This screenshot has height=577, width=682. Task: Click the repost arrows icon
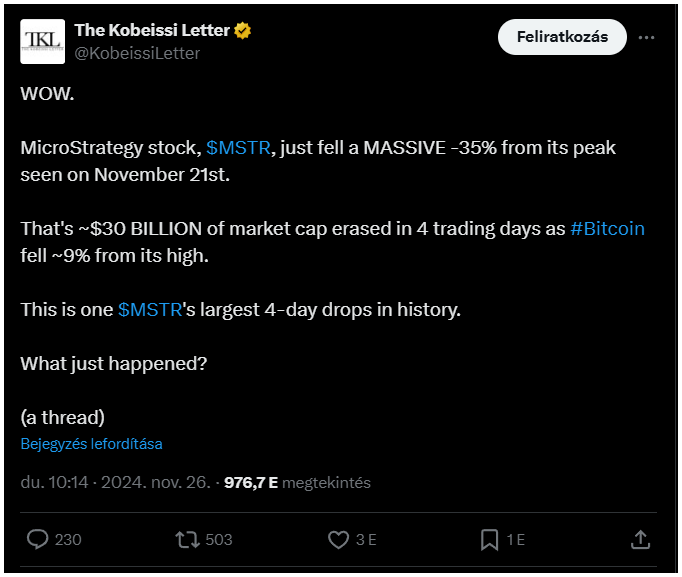pos(187,540)
